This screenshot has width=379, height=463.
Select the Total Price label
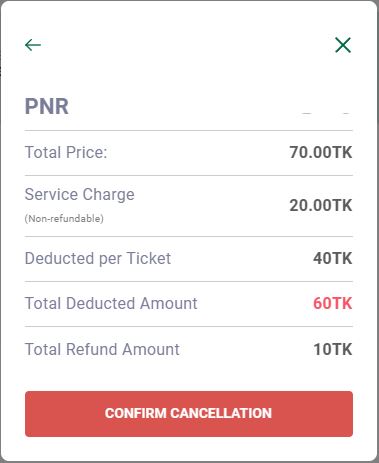tap(66, 152)
